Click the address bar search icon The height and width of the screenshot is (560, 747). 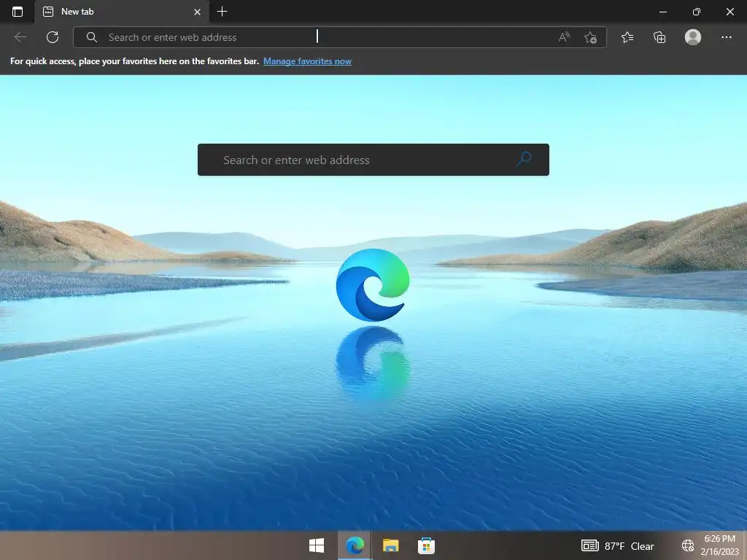pos(91,37)
